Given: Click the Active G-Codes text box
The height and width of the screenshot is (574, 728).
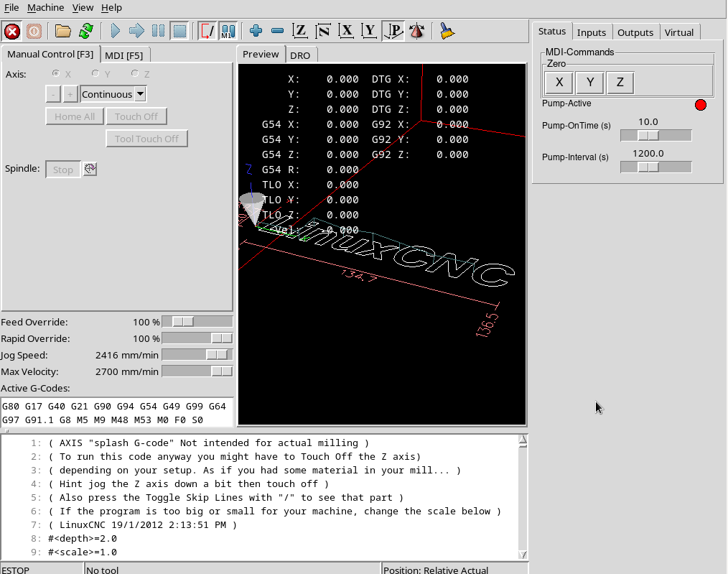Looking at the screenshot, I should (117, 412).
